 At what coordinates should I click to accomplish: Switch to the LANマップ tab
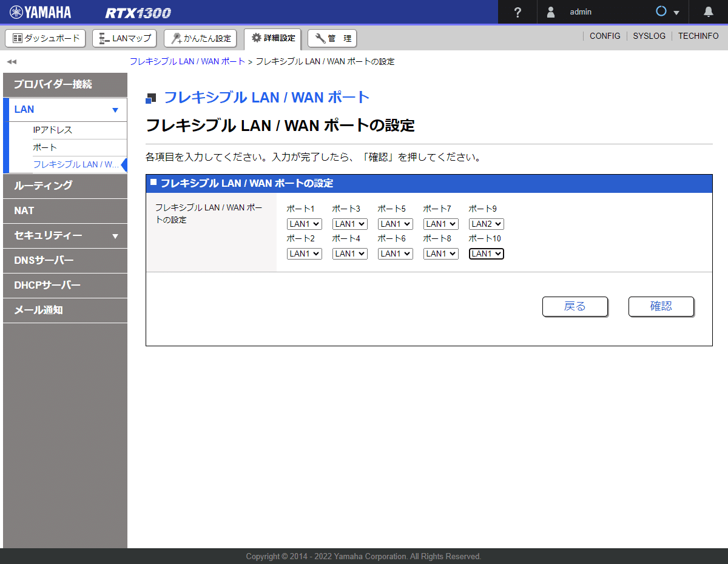(124, 38)
